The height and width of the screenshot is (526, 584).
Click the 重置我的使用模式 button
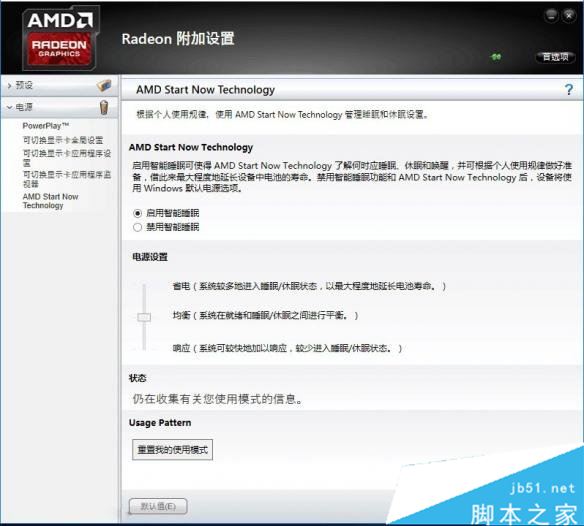172,450
